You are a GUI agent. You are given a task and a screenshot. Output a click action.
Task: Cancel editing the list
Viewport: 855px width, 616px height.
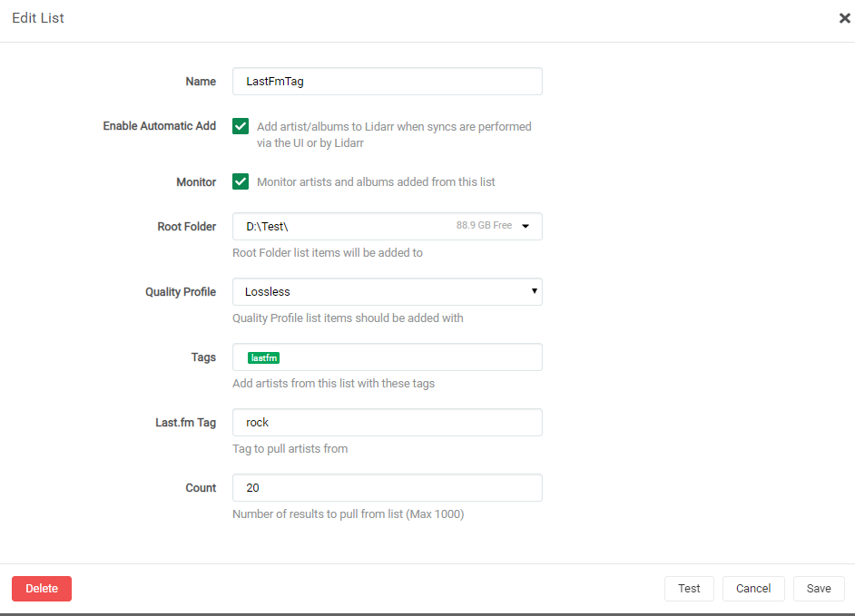point(753,589)
